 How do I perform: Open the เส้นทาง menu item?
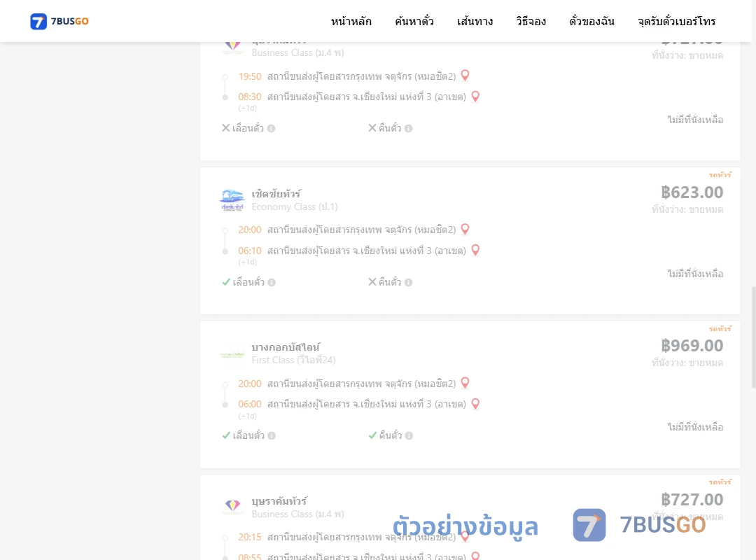(475, 21)
